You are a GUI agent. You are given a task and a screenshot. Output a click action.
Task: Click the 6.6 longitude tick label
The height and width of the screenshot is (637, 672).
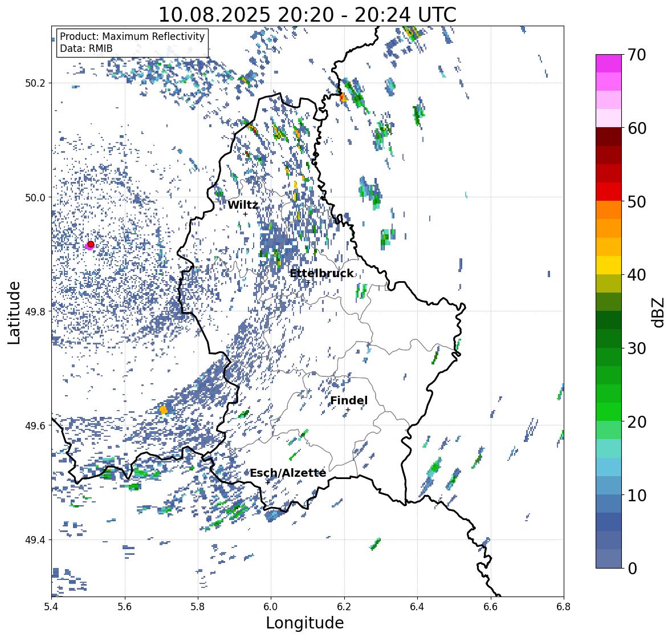point(491,607)
